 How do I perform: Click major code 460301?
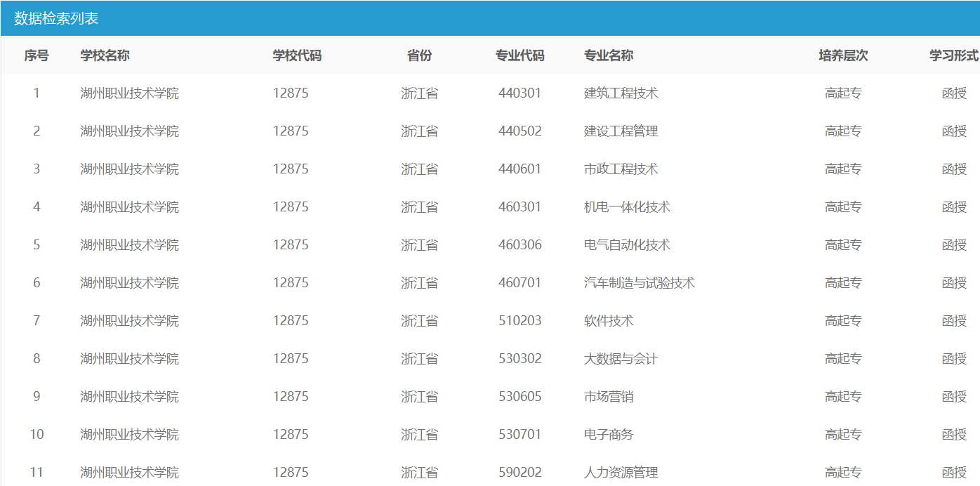(520, 207)
